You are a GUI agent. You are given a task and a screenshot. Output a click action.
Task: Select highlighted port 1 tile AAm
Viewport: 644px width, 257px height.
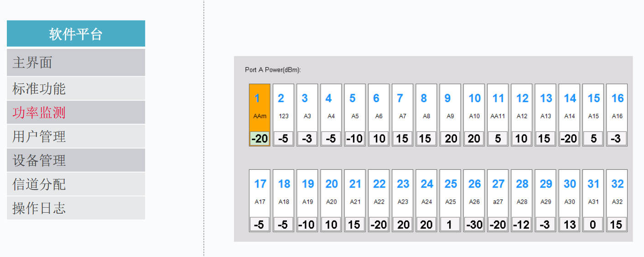coord(260,115)
